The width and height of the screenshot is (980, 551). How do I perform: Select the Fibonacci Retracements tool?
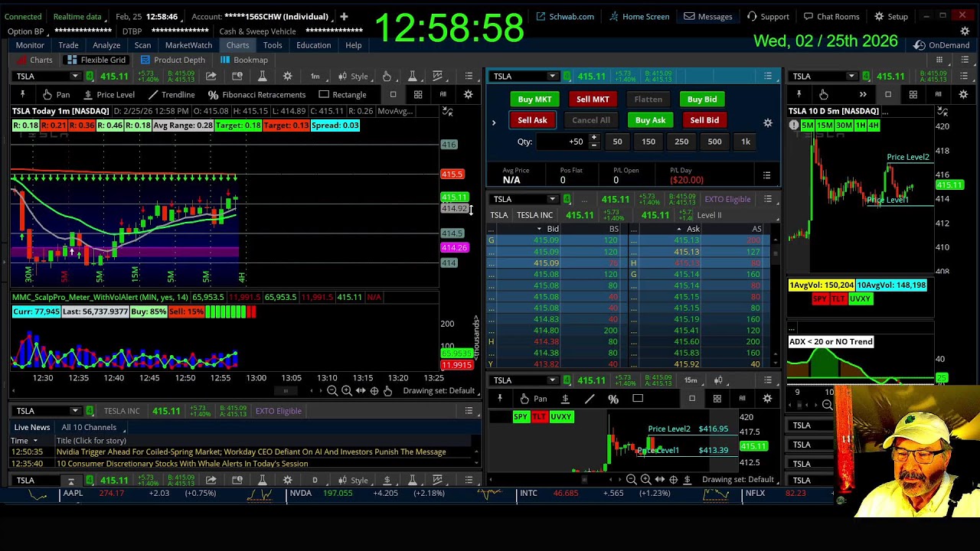256,95
